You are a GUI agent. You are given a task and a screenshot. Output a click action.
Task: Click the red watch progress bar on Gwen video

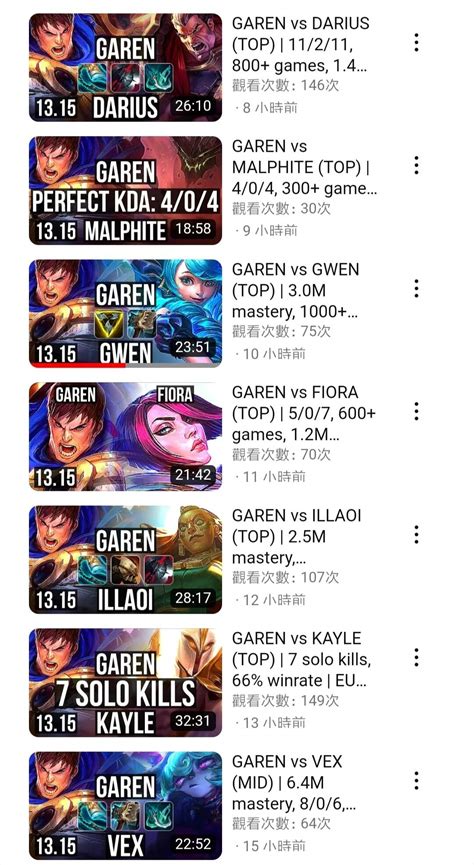point(77,365)
